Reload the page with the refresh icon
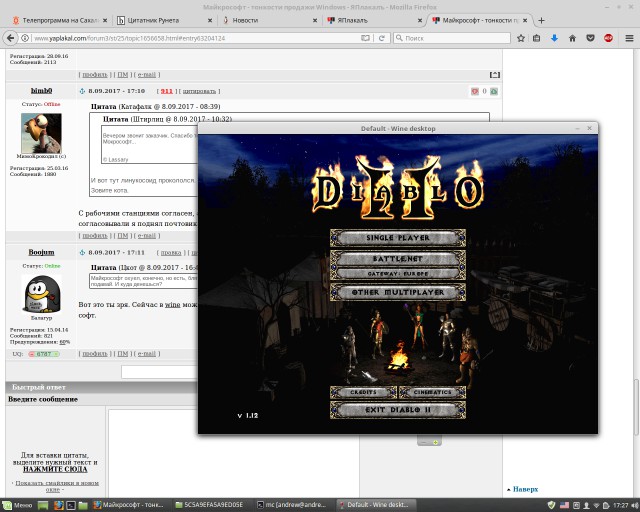Image resolution: width=640 pixels, height=512 pixels. [382, 38]
